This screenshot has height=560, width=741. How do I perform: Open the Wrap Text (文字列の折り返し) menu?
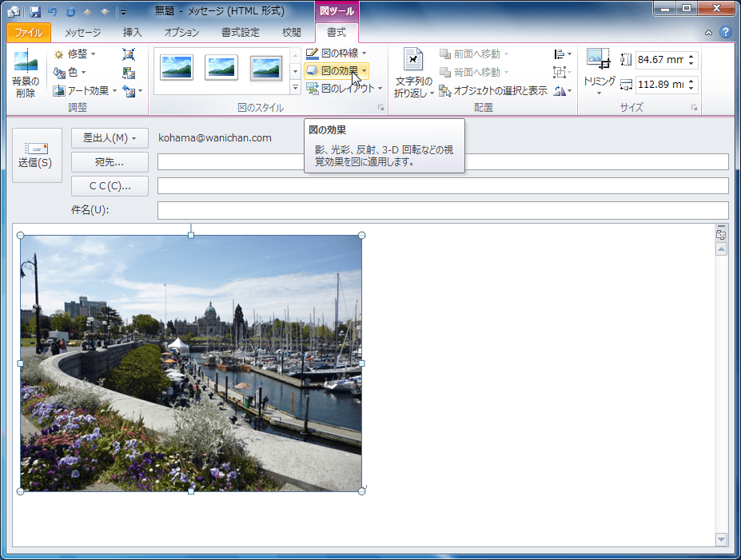[413, 73]
